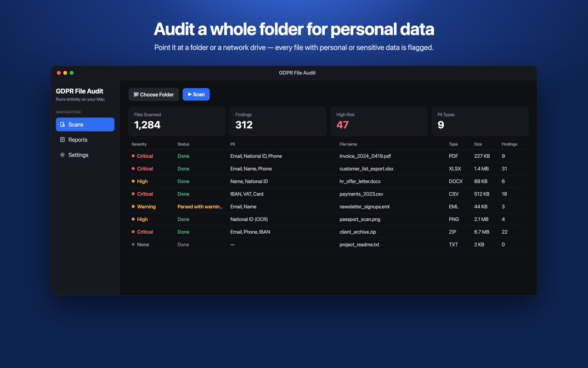The image size is (588, 368).
Task: Select file project_readme.txt
Action: (359, 245)
